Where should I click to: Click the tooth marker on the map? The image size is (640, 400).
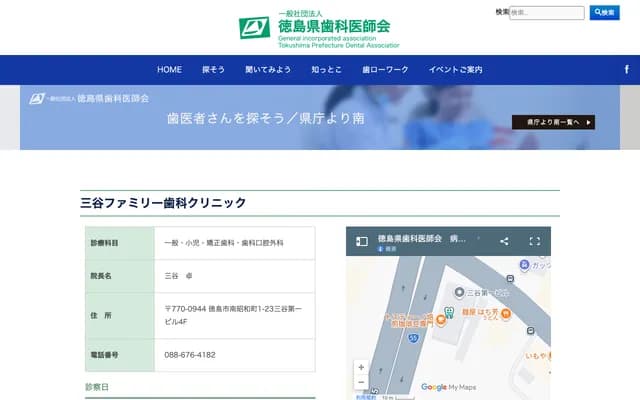(x=449, y=313)
